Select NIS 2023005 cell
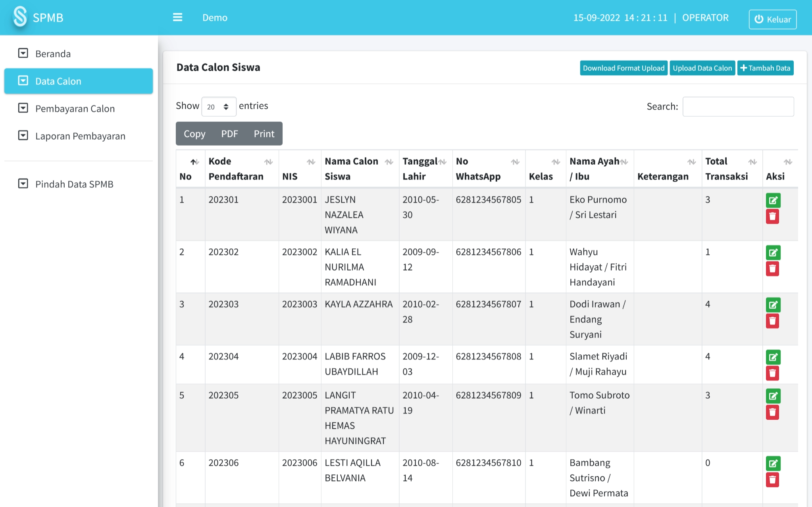The height and width of the screenshot is (507, 812). pos(300,418)
